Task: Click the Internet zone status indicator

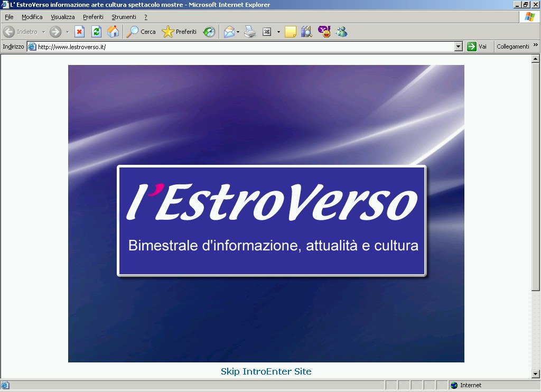Action: click(x=466, y=385)
